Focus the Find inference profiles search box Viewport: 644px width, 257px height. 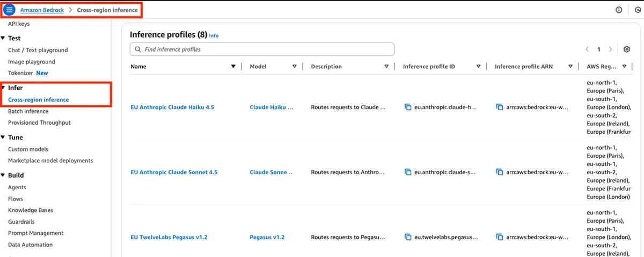tap(262, 49)
